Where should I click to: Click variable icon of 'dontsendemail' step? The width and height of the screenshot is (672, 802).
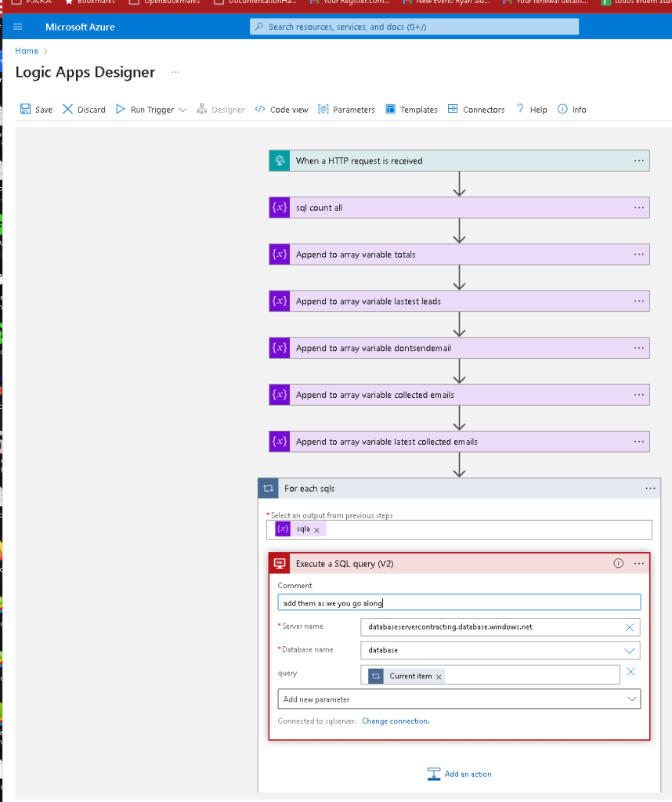coord(280,348)
